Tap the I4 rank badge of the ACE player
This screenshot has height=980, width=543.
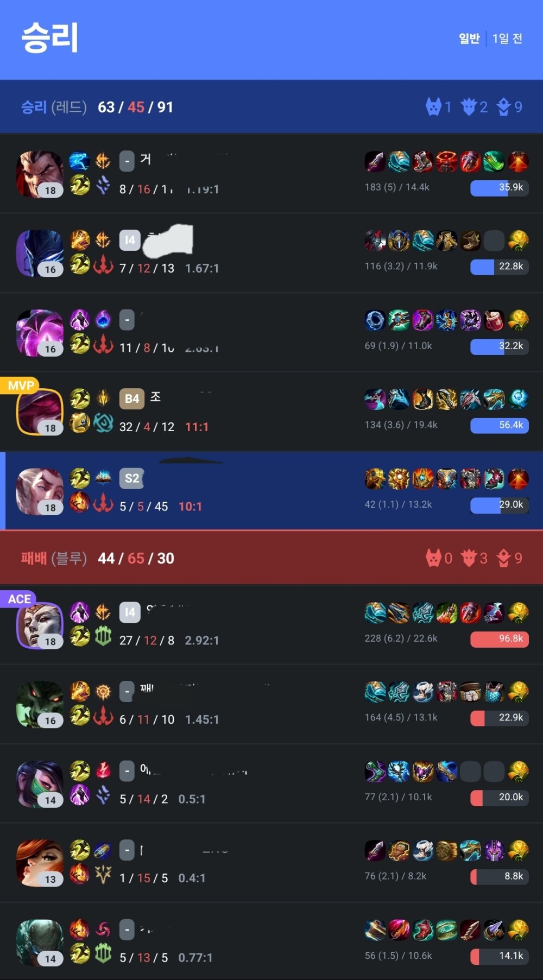point(130,612)
